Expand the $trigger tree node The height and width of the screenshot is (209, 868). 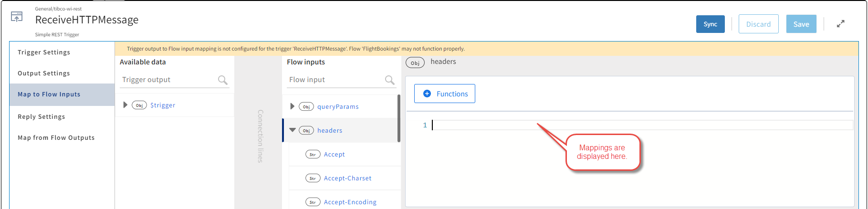point(125,105)
